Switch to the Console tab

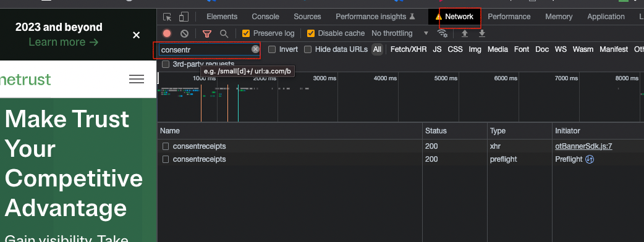[265, 17]
